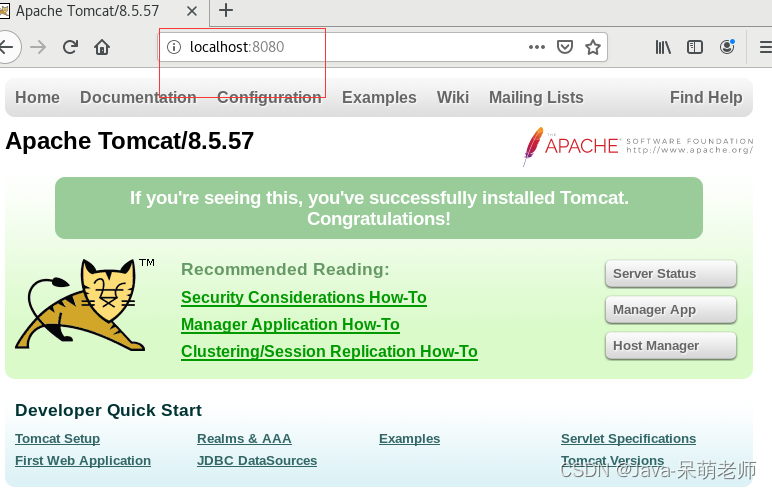Open the browser hamburger menu
772x489 pixels.
click(766, 47)
